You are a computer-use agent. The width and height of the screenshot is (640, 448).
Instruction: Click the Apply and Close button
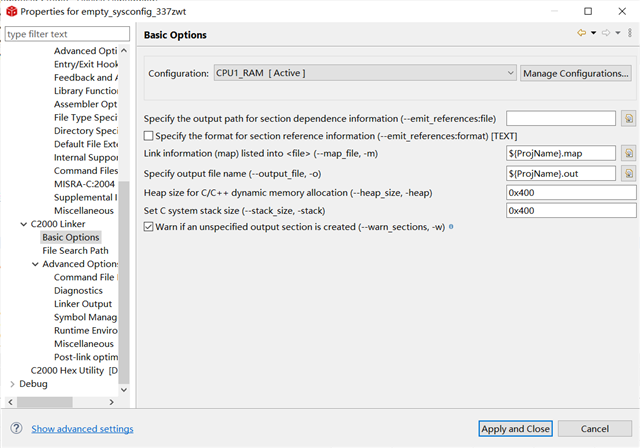[x=515, y=429]
